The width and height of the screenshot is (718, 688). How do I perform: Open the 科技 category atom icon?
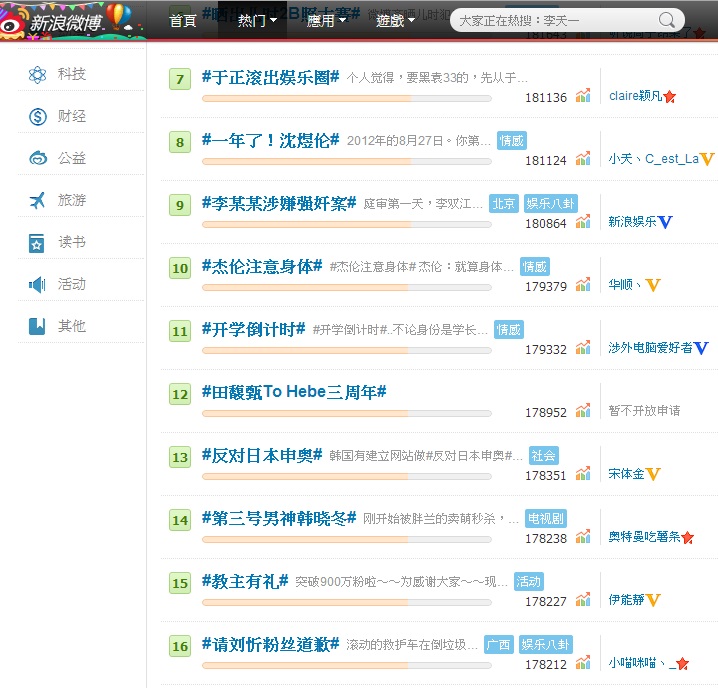pos(37,75)
